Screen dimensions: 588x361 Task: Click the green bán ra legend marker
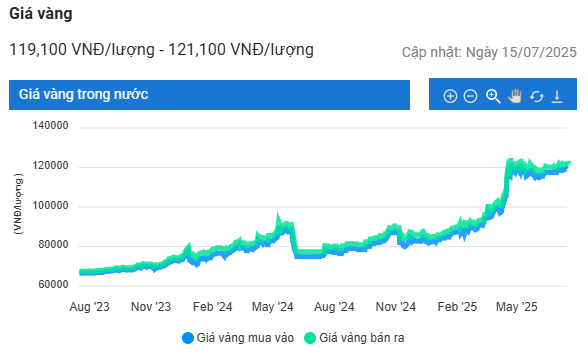click(310, 338)
